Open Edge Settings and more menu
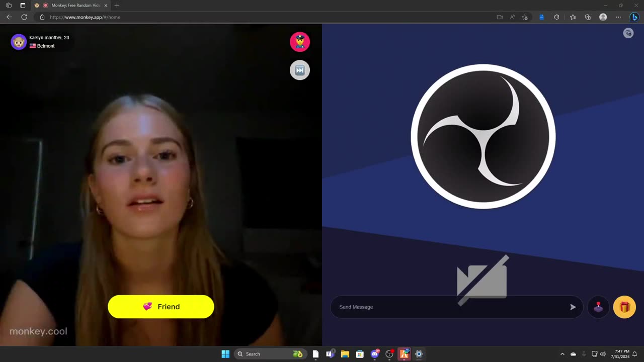The image size is (644, 362). [x=618, y=17]
